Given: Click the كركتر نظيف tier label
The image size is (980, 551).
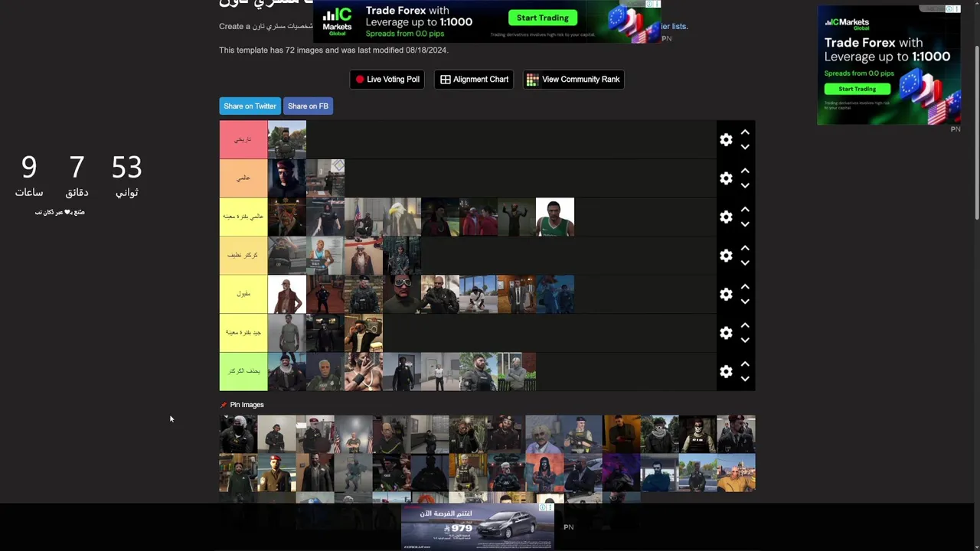Looking at the screenshot, I should coord(243,256).
